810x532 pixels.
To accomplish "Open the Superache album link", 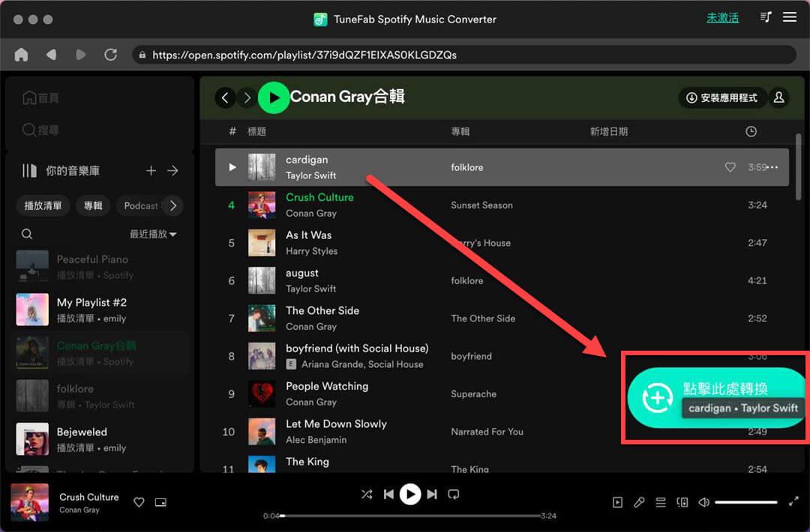I will pyautogui.click(x=474, y=393).
